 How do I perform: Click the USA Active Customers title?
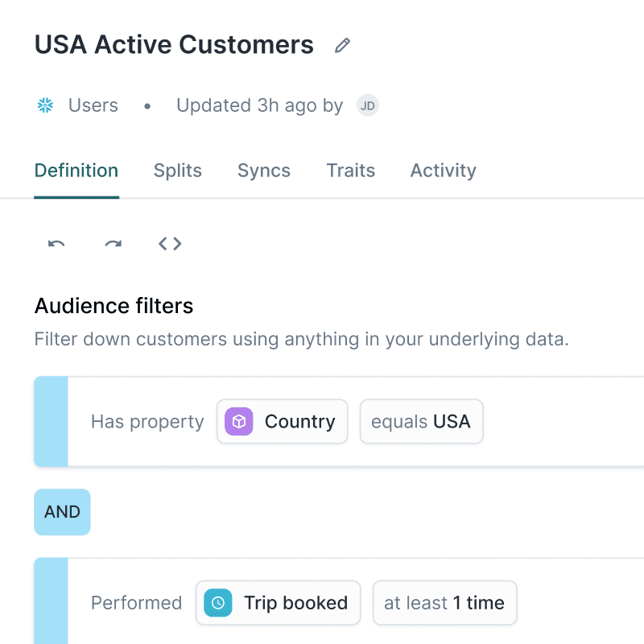point(173,45)
